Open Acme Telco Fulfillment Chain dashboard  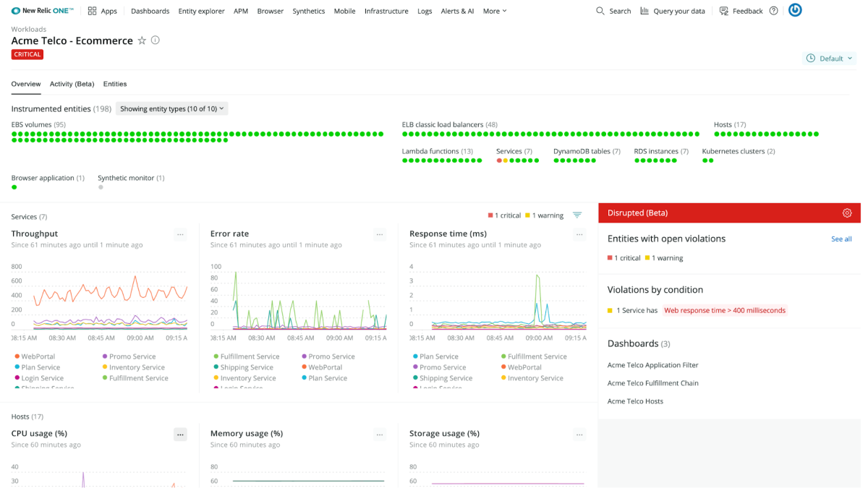652,383
